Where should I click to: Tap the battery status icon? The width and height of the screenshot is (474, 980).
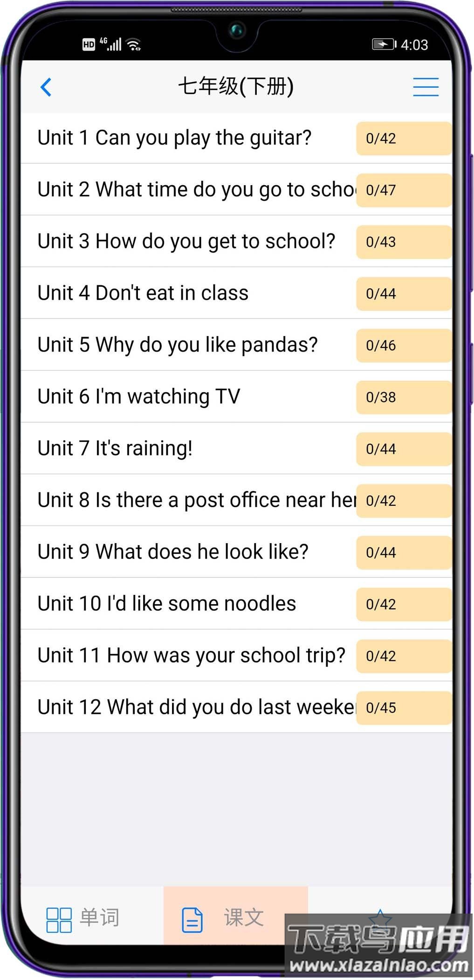pyautogui.click(x=384, y=44)
